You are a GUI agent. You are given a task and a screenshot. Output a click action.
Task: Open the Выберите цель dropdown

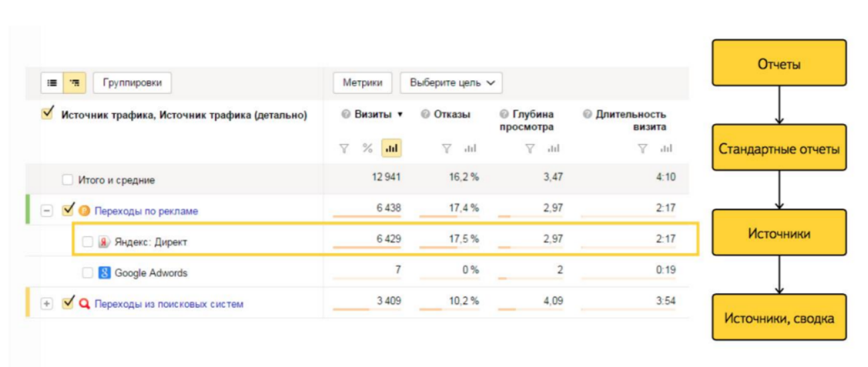click(451, 83)
